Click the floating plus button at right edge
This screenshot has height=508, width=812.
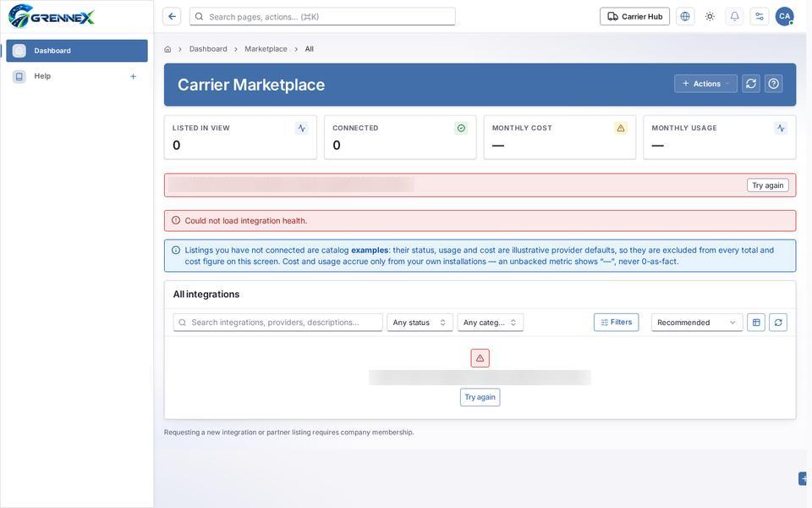[804, 478]
